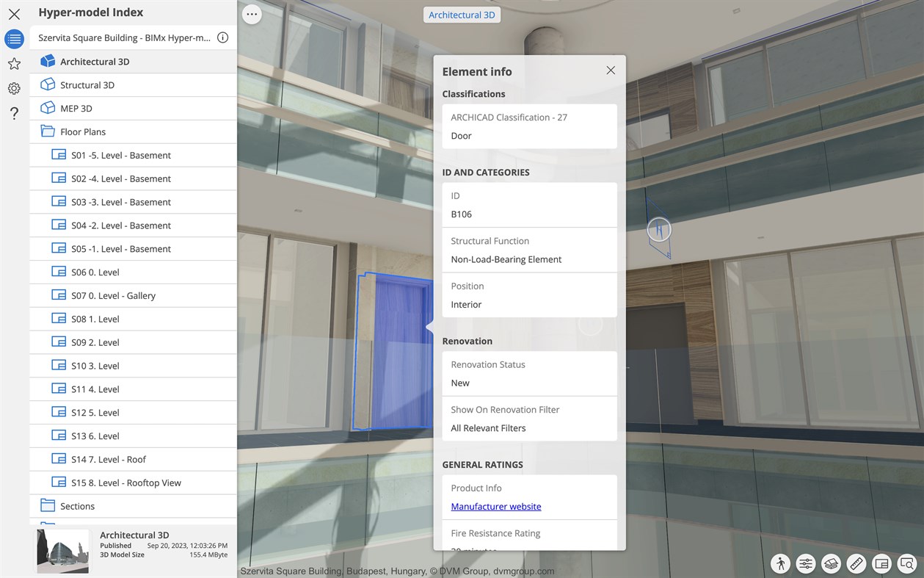The height and width of the screenshot is (578, 924).
Task: Open the Hyper-model Index list icon
Action: coord(14,39)
